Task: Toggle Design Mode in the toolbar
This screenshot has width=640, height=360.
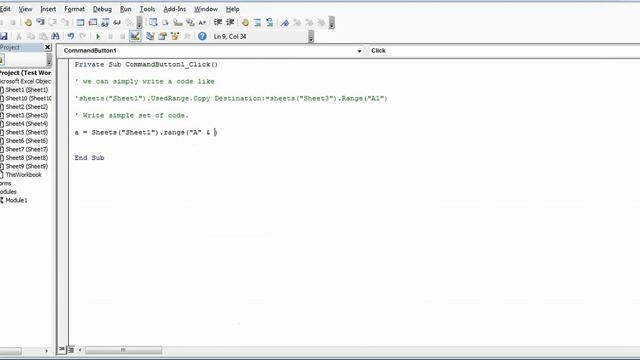Action: click(135, 36)
